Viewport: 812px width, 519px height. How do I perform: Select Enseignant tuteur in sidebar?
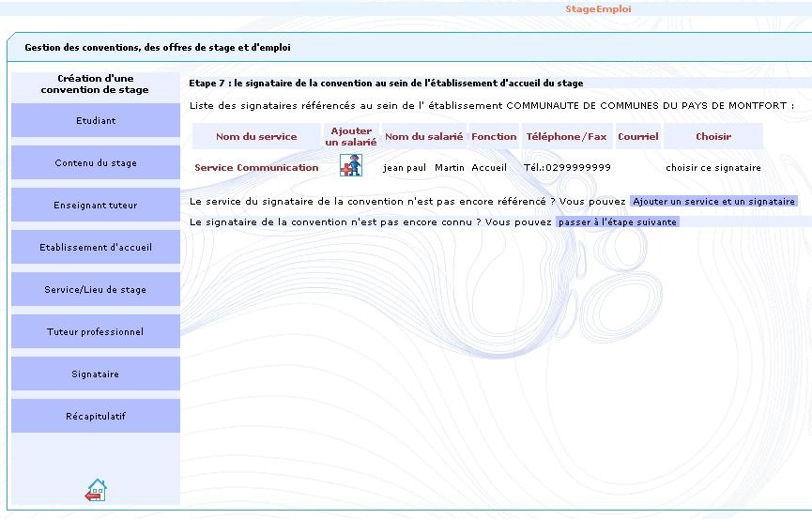pyautogui.click(x=96, y=206)
